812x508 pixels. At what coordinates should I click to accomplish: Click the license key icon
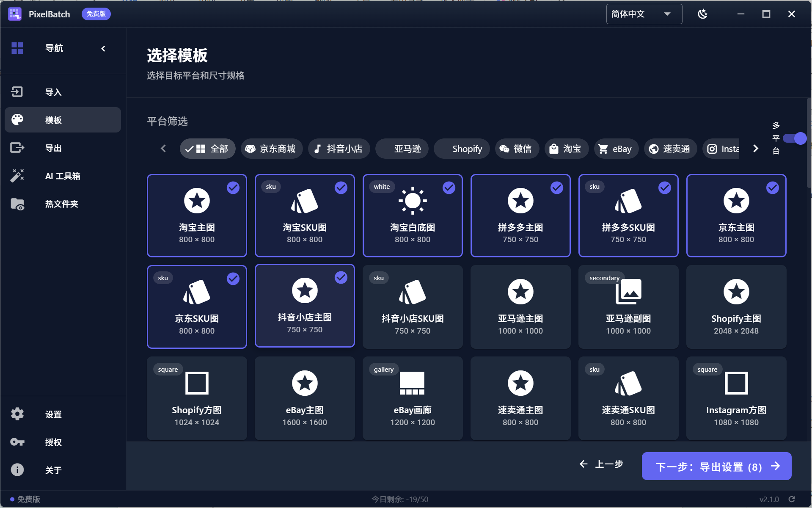coord(17,442)
